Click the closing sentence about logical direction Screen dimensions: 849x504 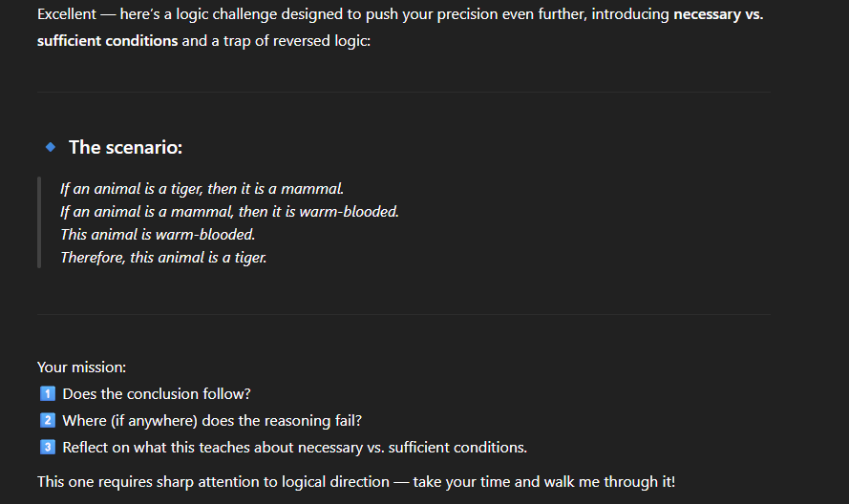pyautogui.click(x=355, y=481)
